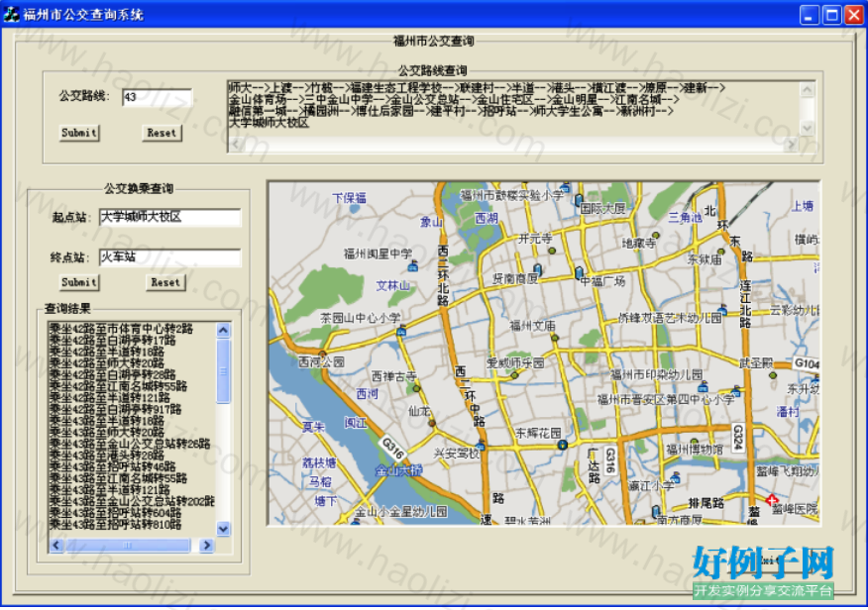
Task: Click the landmark dot at 西禅古寺
Action: pos(416,388)
